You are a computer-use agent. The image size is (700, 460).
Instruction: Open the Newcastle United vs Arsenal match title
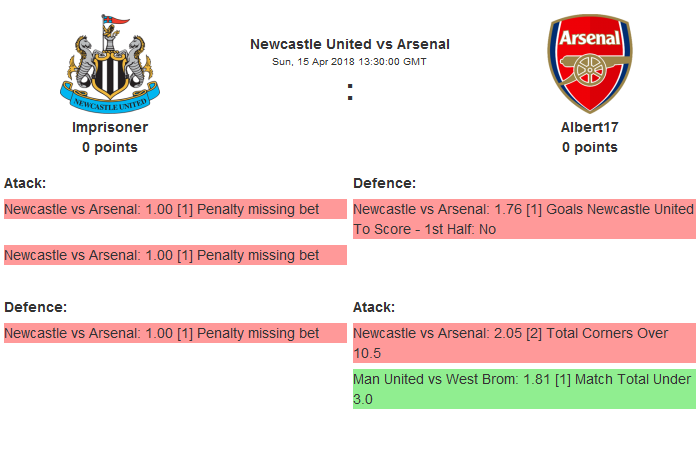pos(349,44)
